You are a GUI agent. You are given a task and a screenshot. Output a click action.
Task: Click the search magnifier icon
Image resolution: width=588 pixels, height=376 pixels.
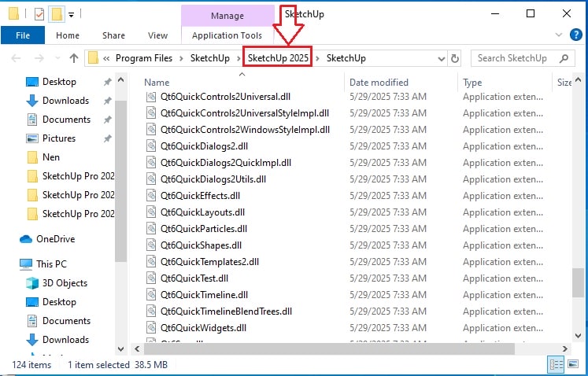point(564,58)
